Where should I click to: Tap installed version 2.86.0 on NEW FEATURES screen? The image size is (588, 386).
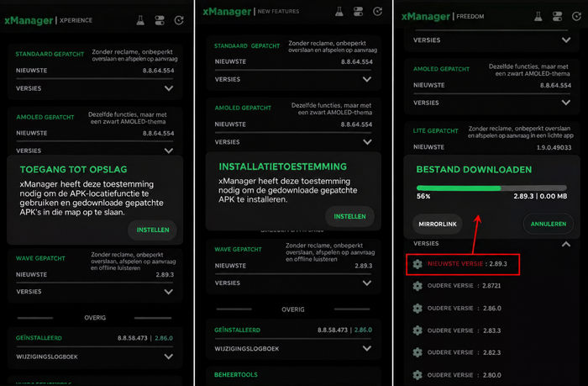point(363,330)
